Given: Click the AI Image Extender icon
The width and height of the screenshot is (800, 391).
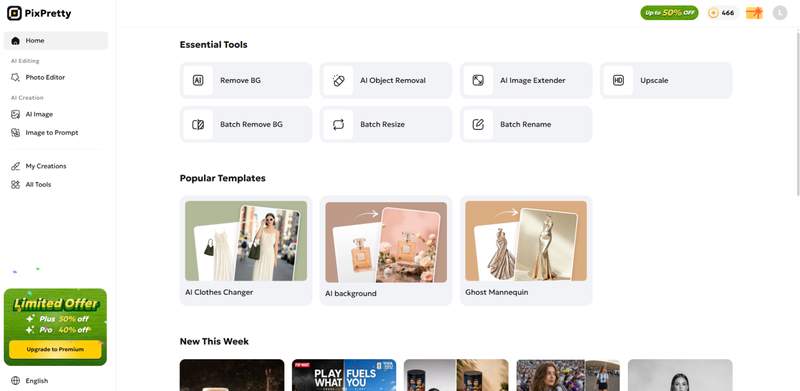Looking at the screenshot, I should 478,80.
